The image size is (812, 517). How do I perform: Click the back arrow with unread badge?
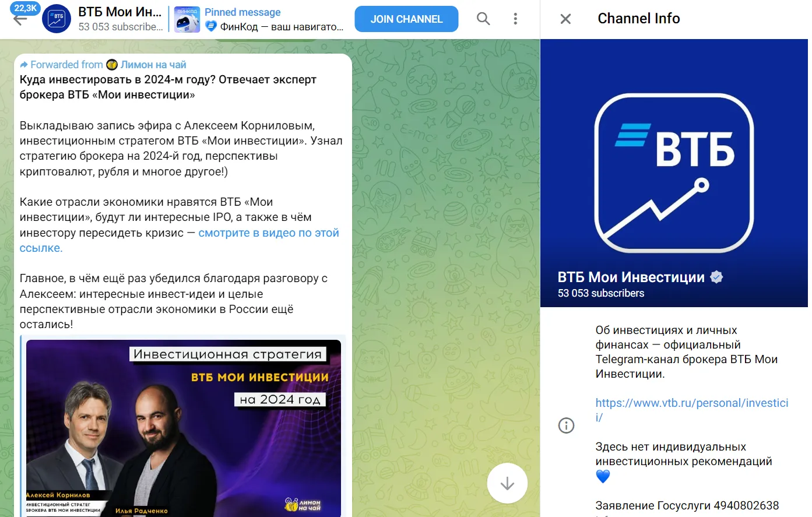tap(20, 17)
